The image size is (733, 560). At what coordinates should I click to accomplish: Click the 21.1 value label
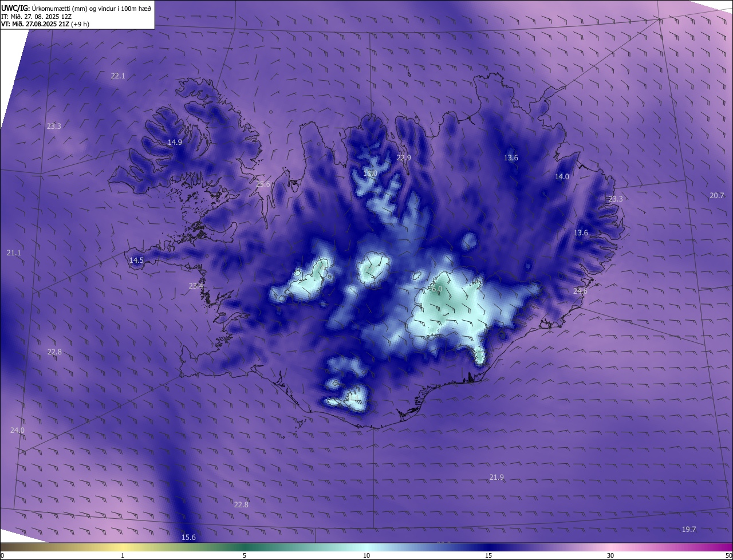(x=14, y=253)
